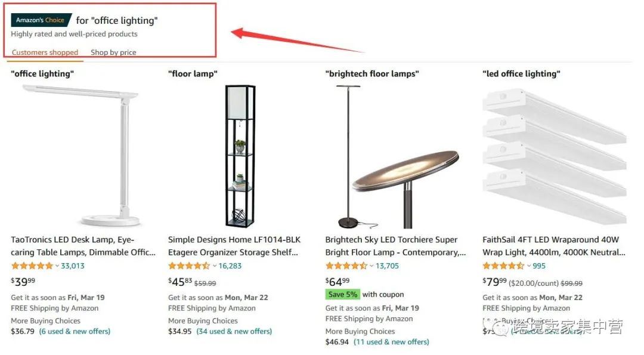Expand rating dropdown arrow beside 995 reviews
This screenshot has width=644, height=355.
[528, 266]
